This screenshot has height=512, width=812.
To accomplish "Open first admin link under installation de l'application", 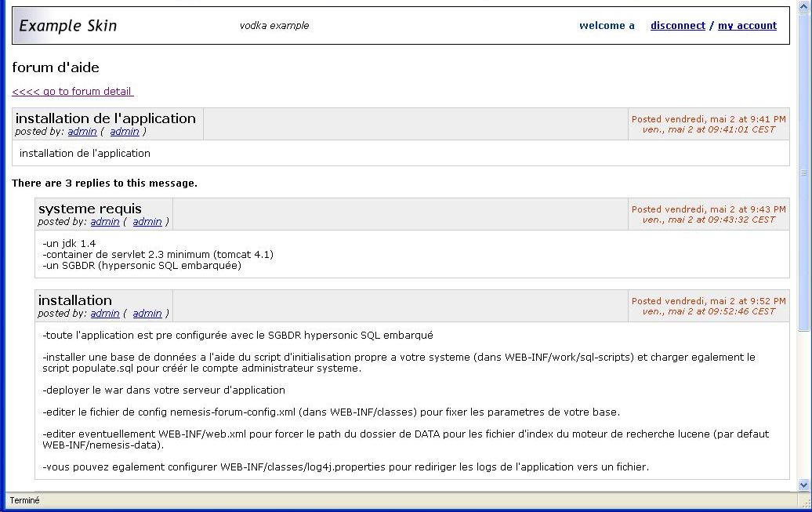I will tap(82, 132).
